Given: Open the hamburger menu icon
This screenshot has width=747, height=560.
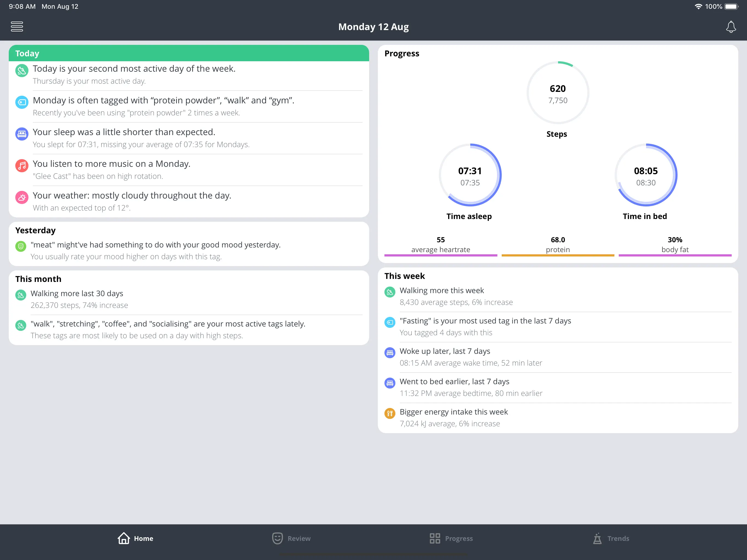Looking at the screenshot, I should pos(17,26).
